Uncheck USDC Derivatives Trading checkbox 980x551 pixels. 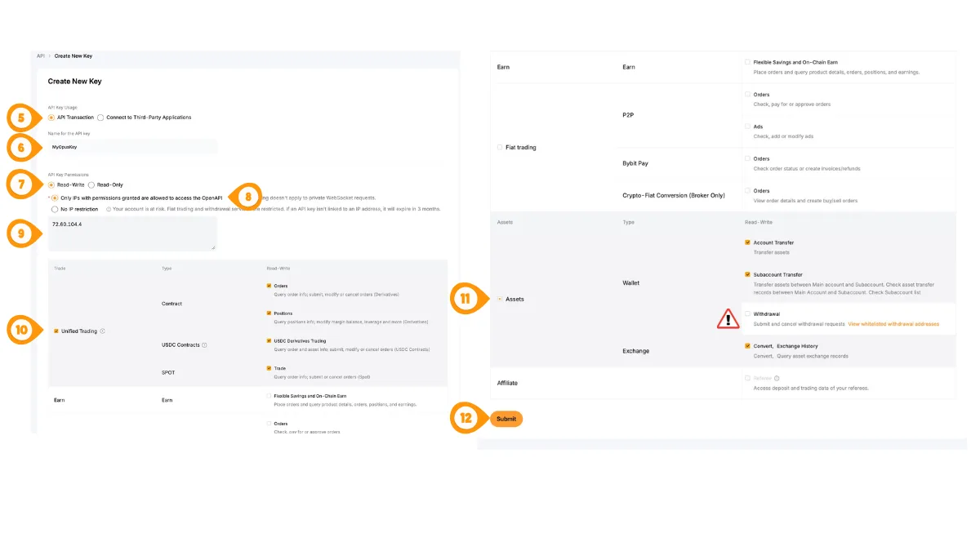tap(269, 340)
